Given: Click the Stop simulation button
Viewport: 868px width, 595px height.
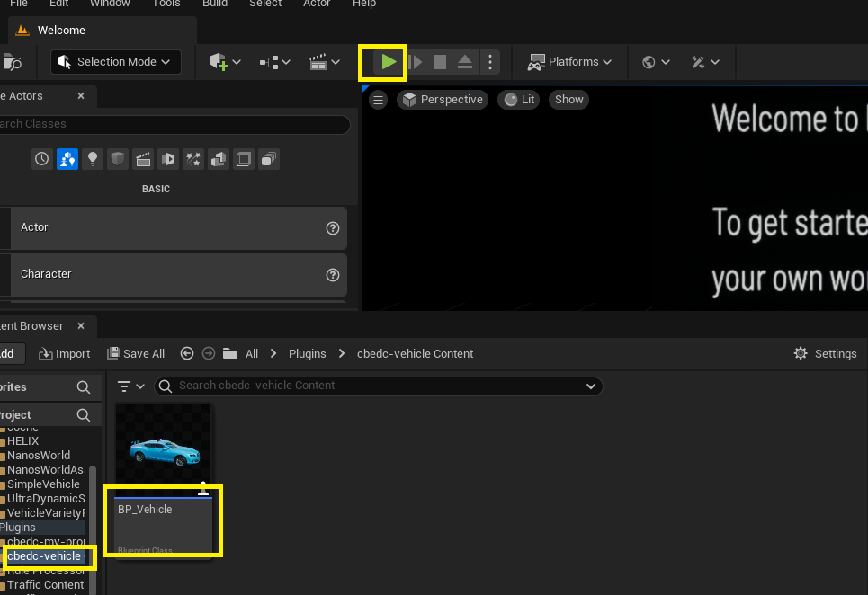Looking at the screenshot, I should click(x=440, y=62).
